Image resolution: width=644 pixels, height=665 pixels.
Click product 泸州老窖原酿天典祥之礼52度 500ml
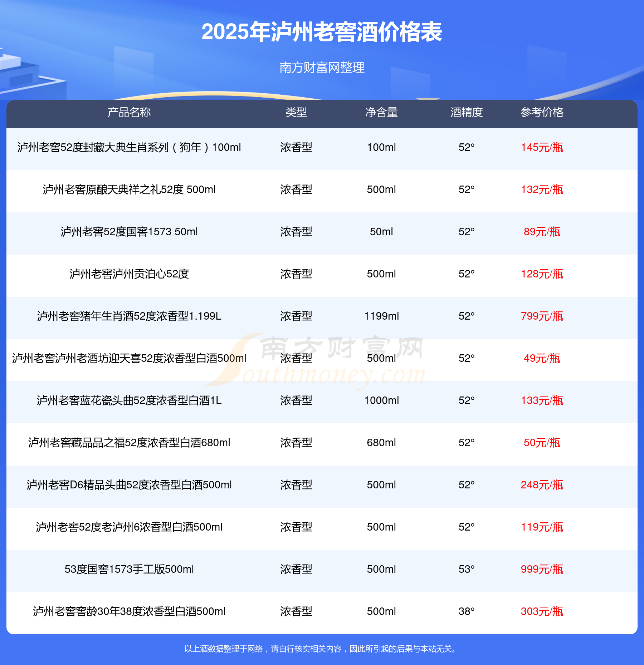click(x=129, y=189)
